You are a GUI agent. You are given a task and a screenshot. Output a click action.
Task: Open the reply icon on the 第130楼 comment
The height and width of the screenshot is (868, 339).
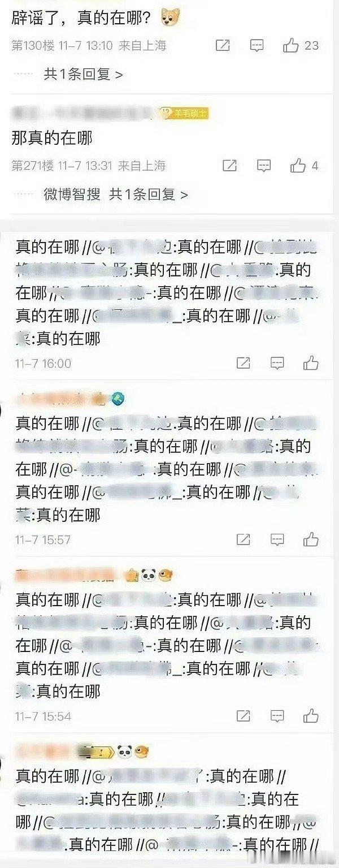tap(257, 46)
